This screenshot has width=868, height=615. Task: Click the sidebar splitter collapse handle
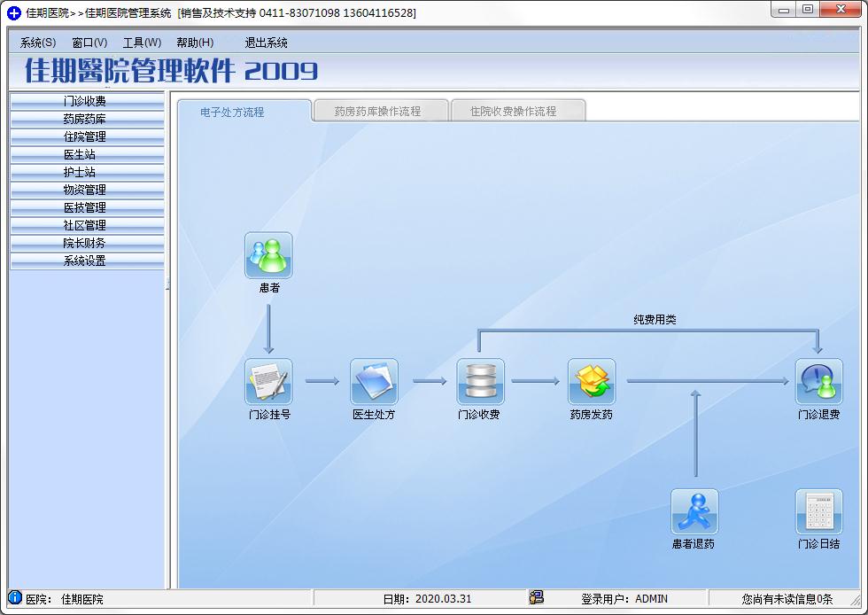coord(167,284)
